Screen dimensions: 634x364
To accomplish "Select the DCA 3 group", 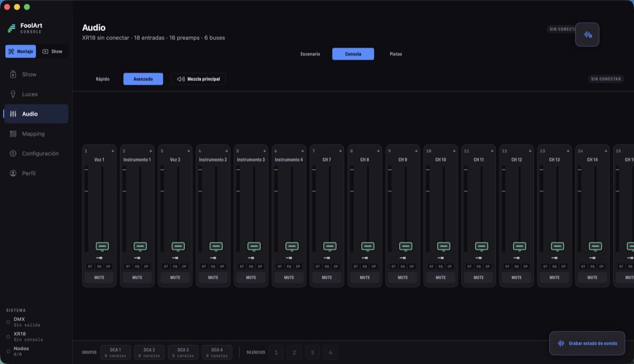I will click(183, 352).
